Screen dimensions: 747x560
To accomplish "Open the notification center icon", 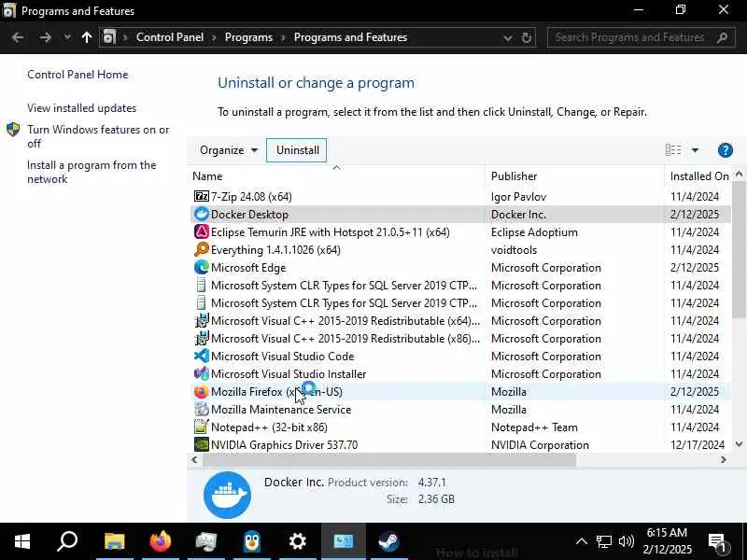I will tap(717, 542).
